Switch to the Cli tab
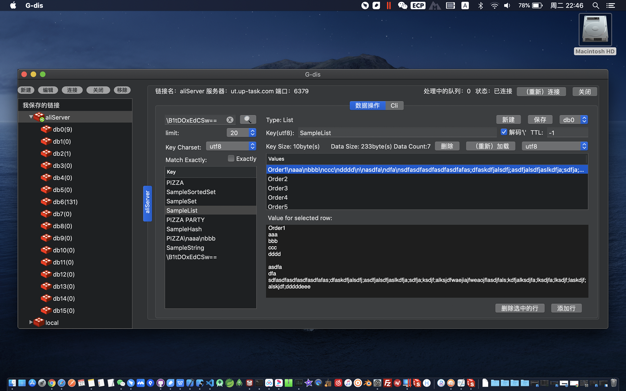Screen dimensions: 626x391 click(x=394, y=105)
